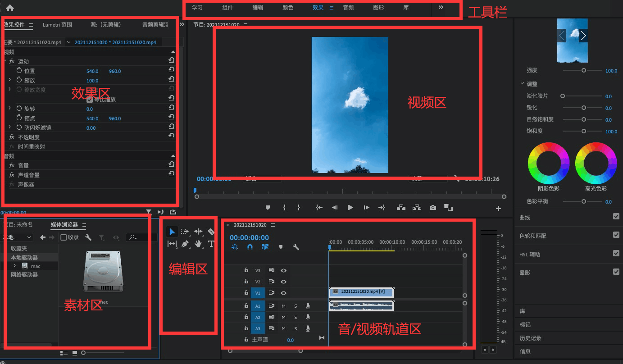Image resolution: width=623 pixels, height=364 pixels.
Task: Open the 音频剪辑混合器 tab
Action: pyautogui.click(x=155, y=25)
